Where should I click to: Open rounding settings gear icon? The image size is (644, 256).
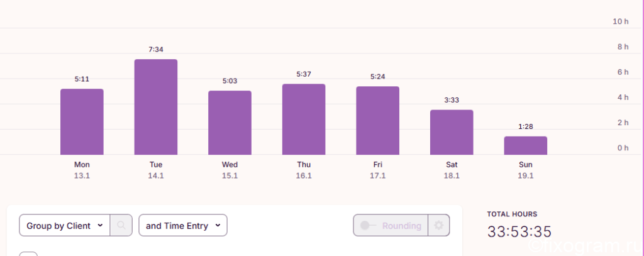pyautogui.click(x=438, y=225)
